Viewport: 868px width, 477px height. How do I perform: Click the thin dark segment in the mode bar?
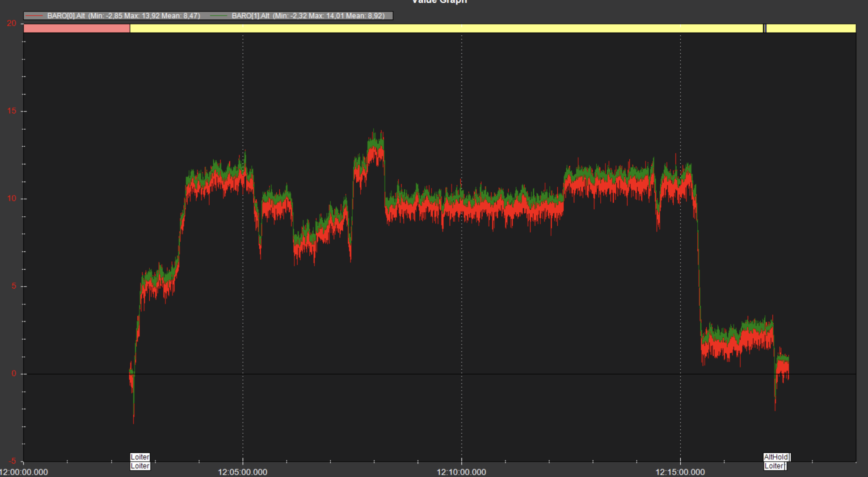[x=765, y=29]
